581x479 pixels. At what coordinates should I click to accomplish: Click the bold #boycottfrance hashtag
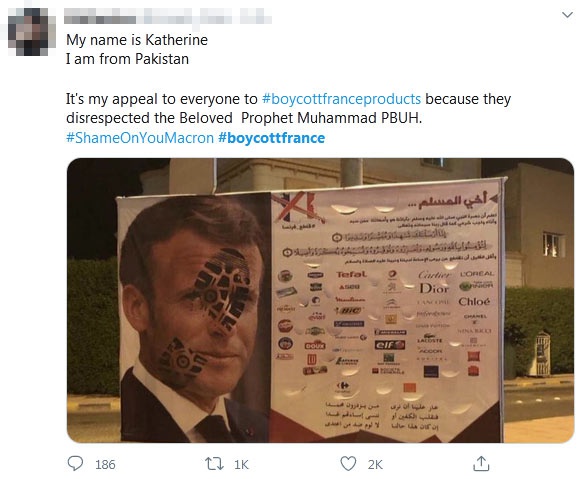tap(272, 138)
